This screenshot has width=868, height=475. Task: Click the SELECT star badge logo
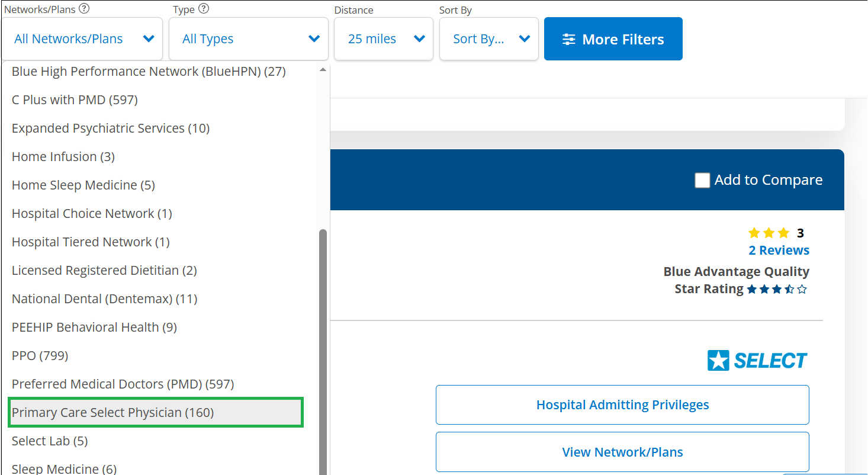757,360
